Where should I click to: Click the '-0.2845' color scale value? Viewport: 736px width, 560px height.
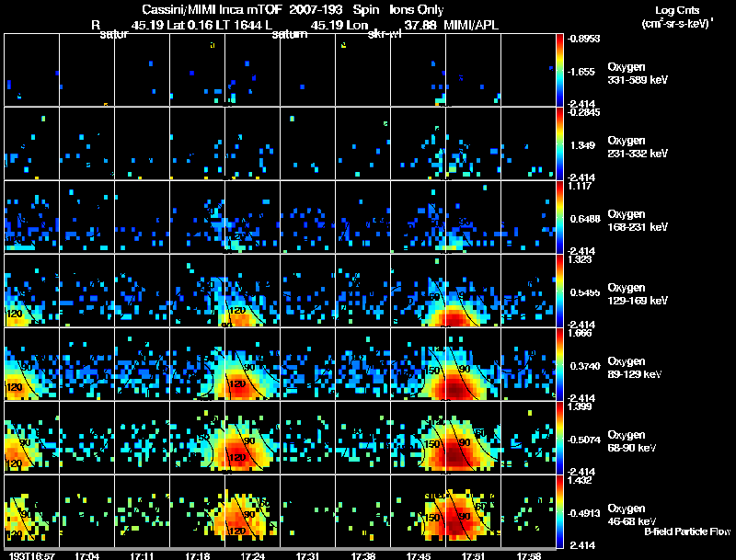583,112
